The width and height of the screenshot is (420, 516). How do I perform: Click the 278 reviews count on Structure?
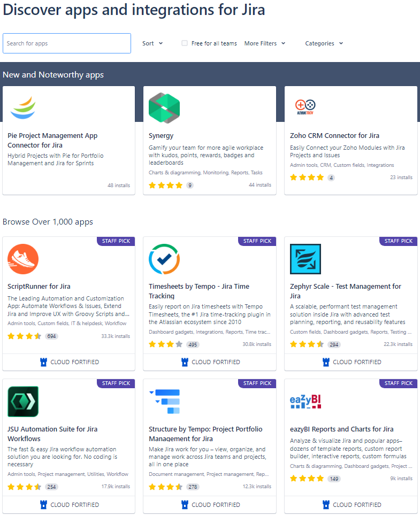coord(193,487)
